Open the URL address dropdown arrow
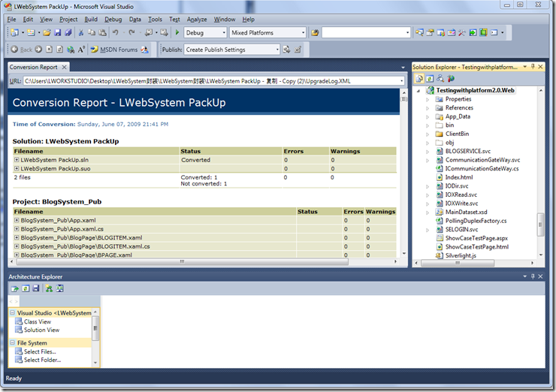The width and height of the screenshot is (556, 392). click(401, 81)
